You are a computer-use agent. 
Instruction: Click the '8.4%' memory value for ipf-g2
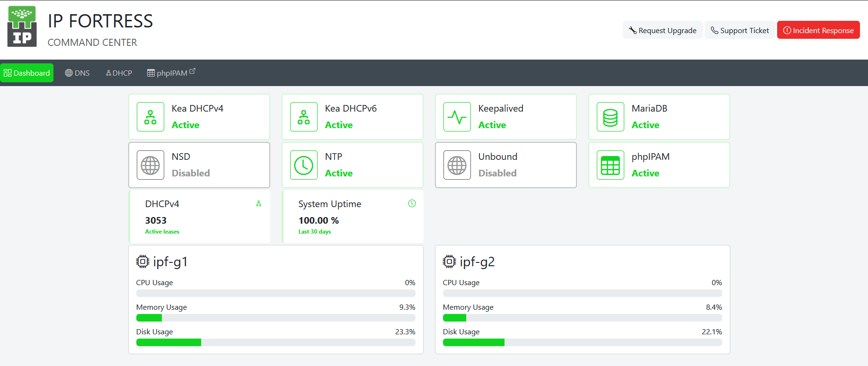(714, 307)
